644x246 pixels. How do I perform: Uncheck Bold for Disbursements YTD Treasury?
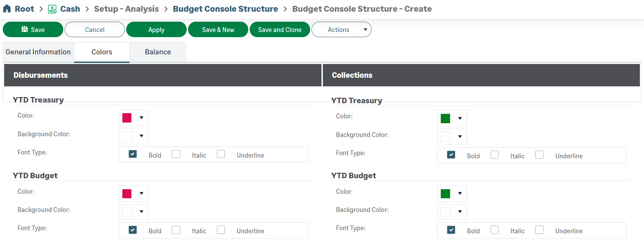point(133,154)
